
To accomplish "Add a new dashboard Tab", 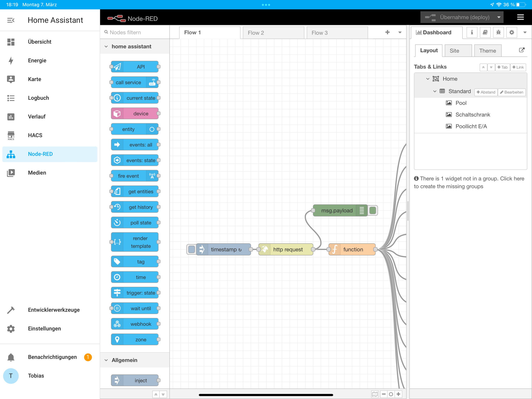I will [x=502, y=67].
